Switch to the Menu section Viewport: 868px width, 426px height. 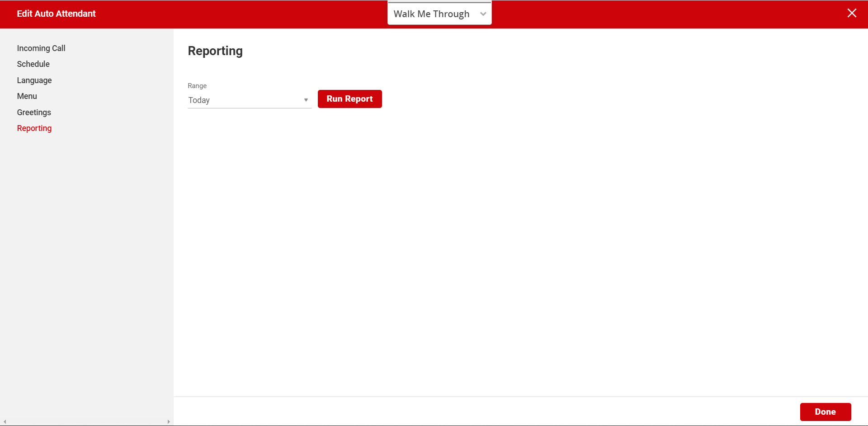pyautogui.click(x=27, y=96)
